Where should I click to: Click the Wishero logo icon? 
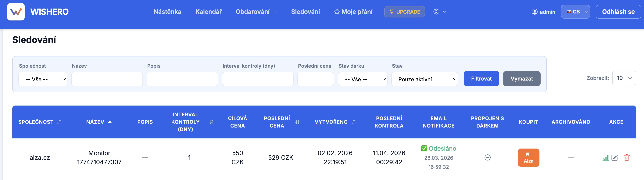tap(16, 12)
